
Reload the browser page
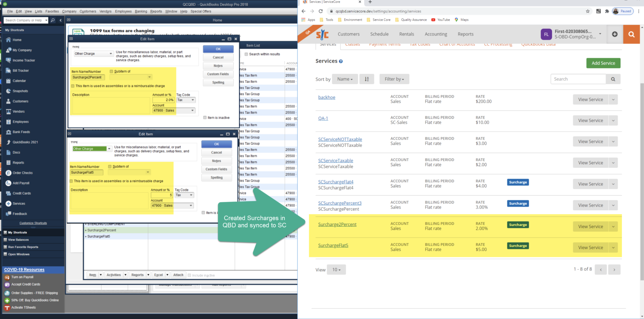click(x=321, y=11)
